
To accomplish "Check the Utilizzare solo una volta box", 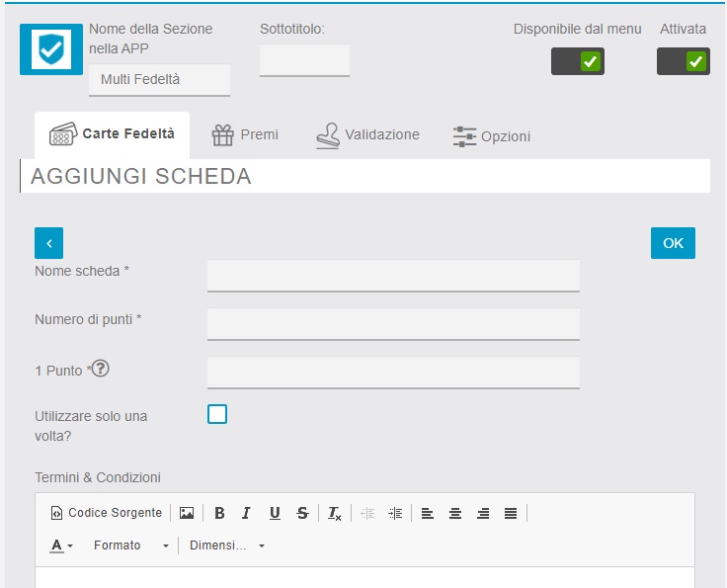I will pos(217,414).
